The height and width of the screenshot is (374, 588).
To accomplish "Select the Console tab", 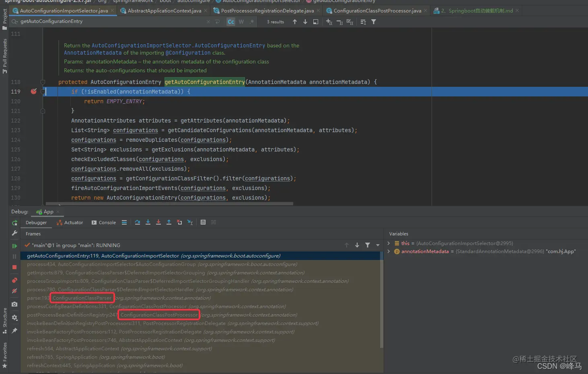I will pyautogui.click(x=104, y=223).
